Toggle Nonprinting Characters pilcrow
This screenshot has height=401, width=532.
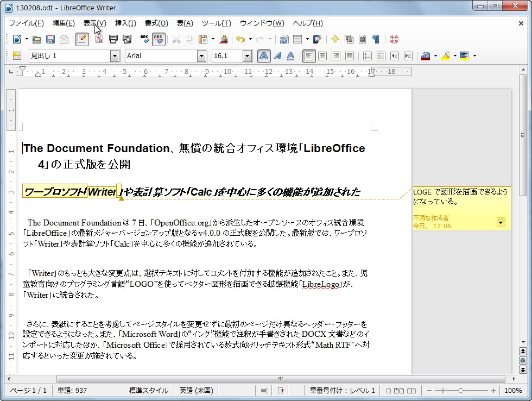tap(376, 39)
